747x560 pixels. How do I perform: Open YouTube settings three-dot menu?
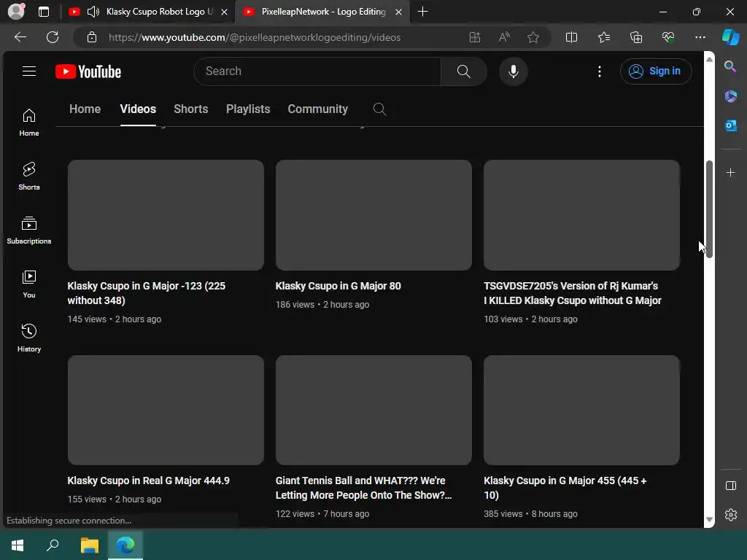(x=600, y=71)
